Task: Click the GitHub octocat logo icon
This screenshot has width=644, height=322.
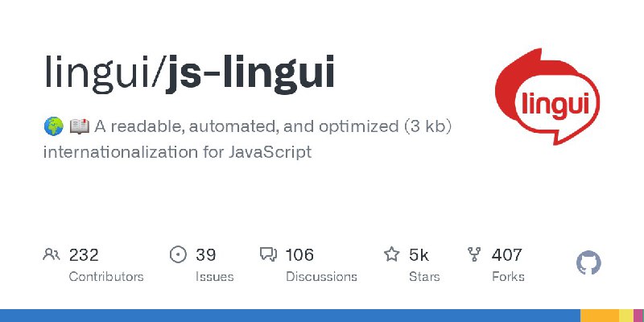Action: [588, 263]
